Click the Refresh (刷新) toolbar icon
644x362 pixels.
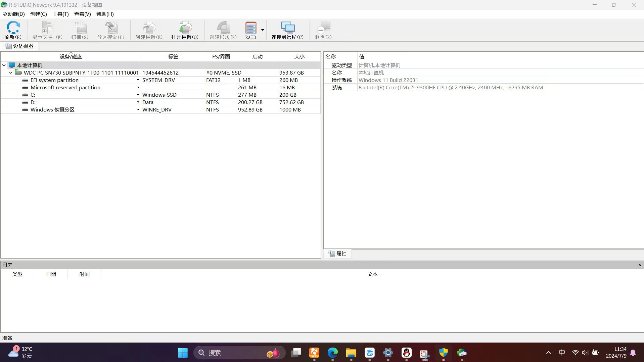[13, 30]
